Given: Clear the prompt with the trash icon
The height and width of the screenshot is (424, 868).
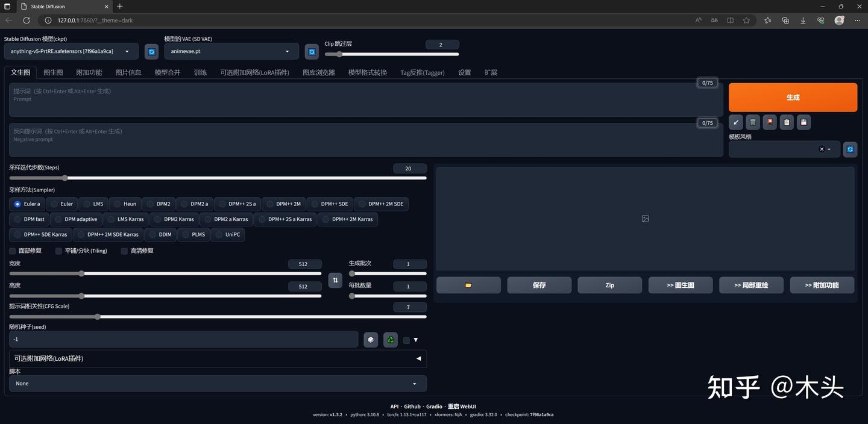Looking at the screenshot, I should [752, 122].
